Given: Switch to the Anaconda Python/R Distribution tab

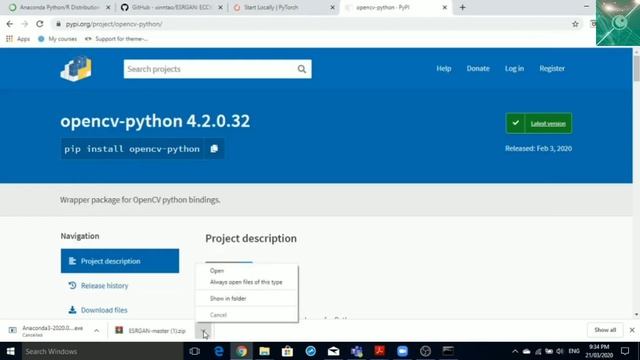Looking at the screenshot, I should 60,7.
